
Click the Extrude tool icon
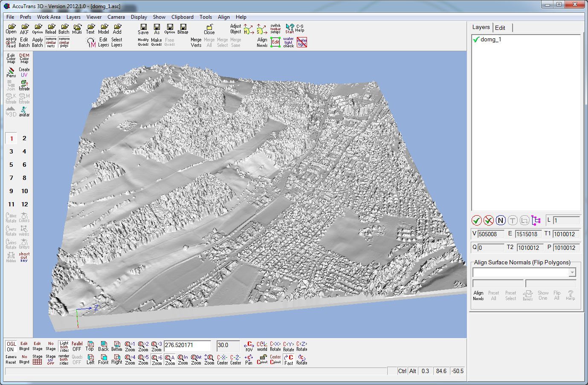click(x=24, y=85)
